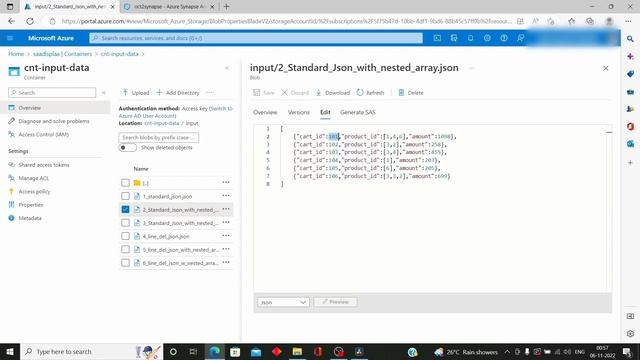
Task: Open the more menu for 5_line_del_json_with_nested_ar row
Action: 226,249
